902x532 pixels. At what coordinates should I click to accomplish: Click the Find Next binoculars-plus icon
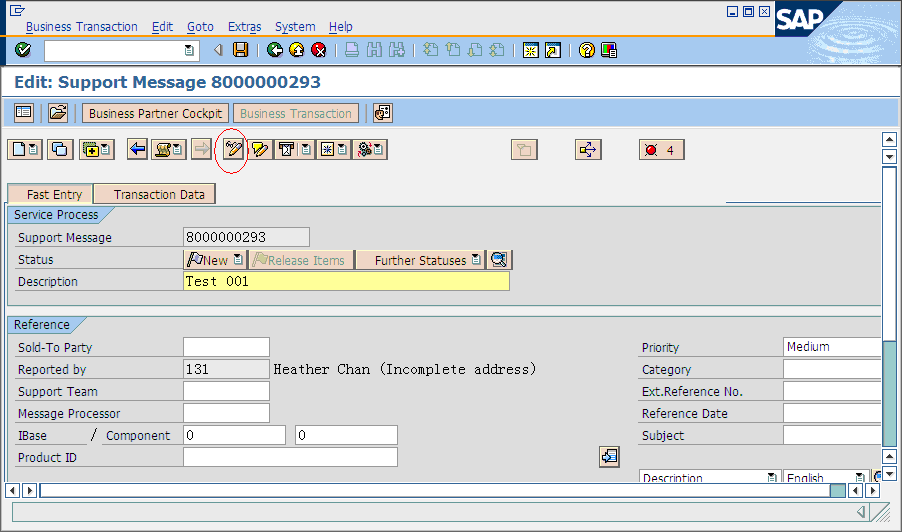click(x=396, y=50)
